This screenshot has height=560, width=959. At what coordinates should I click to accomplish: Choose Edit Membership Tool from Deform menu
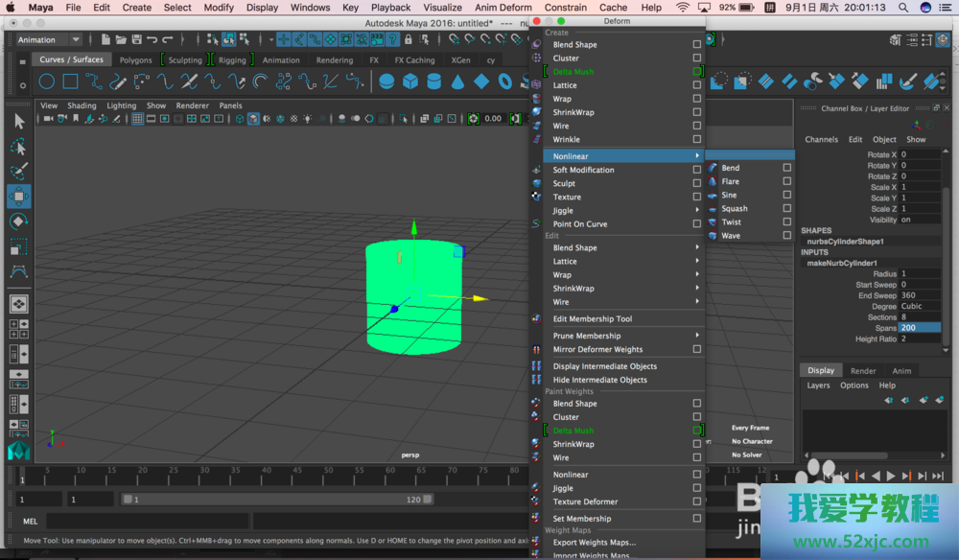[x=593, y=319]
